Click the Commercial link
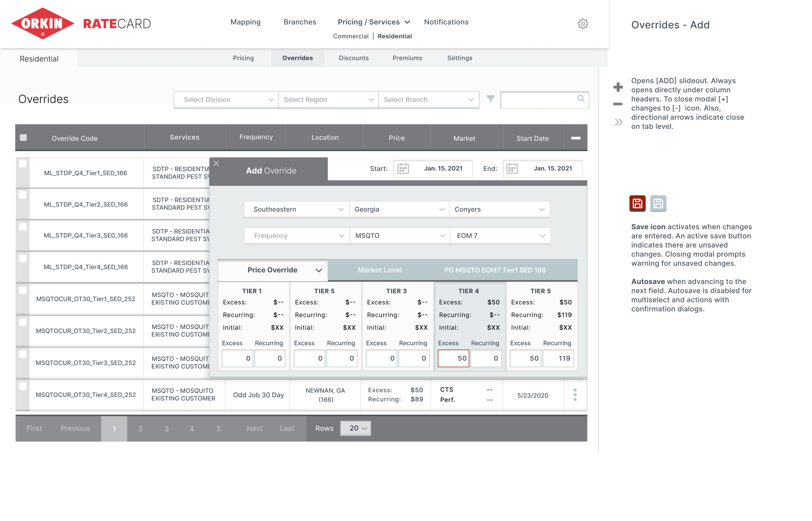Viewport: 812px width, 521px height. 350,36
